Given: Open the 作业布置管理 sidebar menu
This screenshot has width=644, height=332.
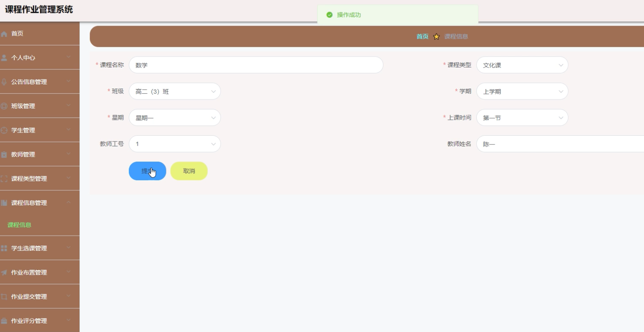Looking at the screenshot, I should click(40, 273).
